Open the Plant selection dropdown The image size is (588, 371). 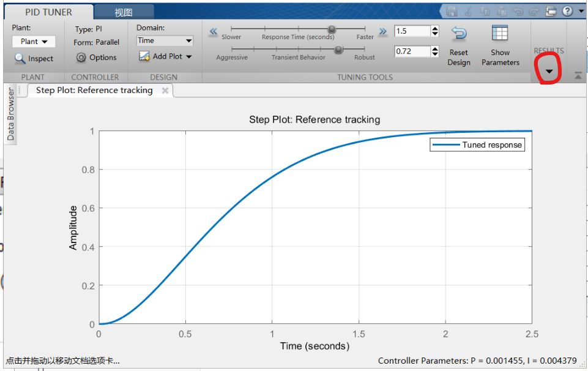[x=34, y=41]
